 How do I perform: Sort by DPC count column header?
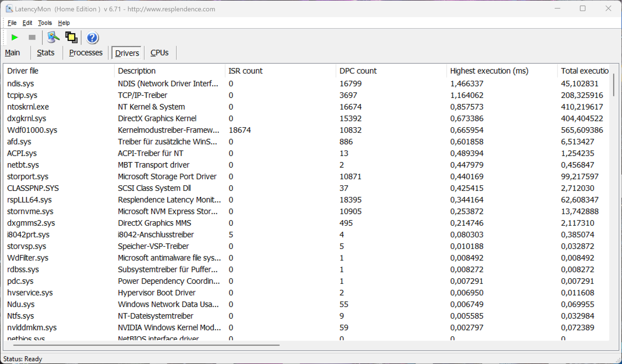click(358, 71)
